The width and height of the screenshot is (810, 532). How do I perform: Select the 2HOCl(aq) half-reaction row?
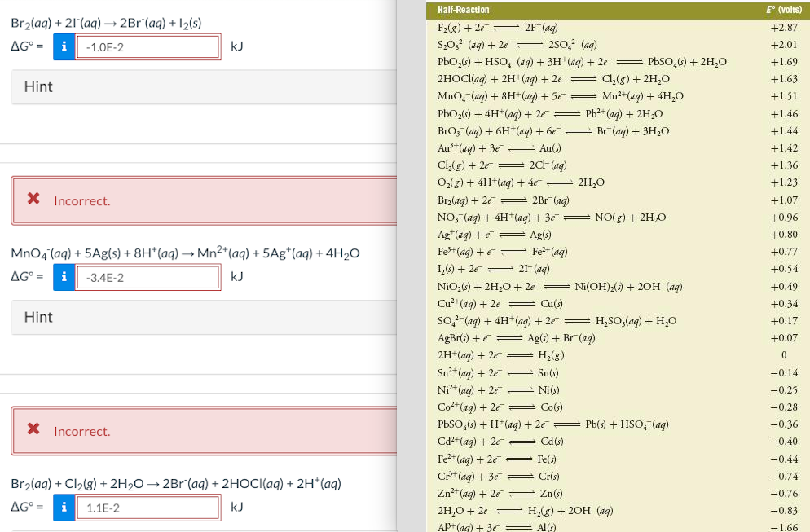pos(618,79)
